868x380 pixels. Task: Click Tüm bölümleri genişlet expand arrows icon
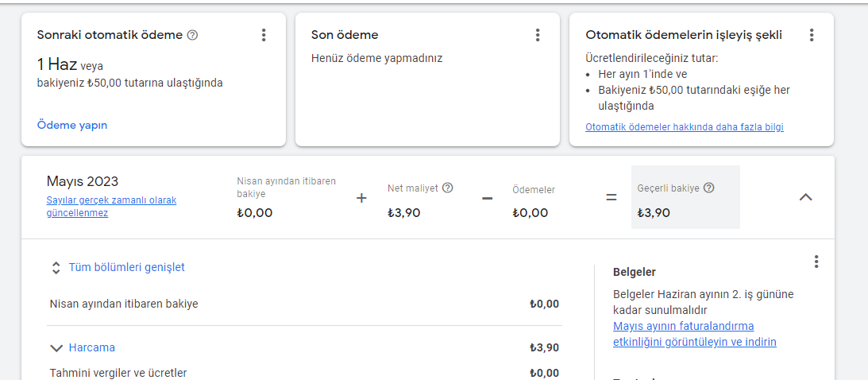click(x=56, y=268)
